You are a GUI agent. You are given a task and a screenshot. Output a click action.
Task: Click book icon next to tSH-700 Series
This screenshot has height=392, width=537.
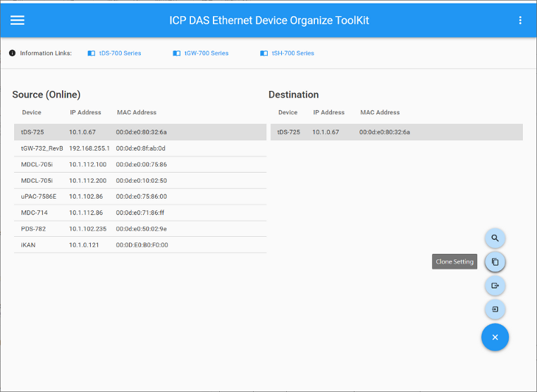click(264, 53)
